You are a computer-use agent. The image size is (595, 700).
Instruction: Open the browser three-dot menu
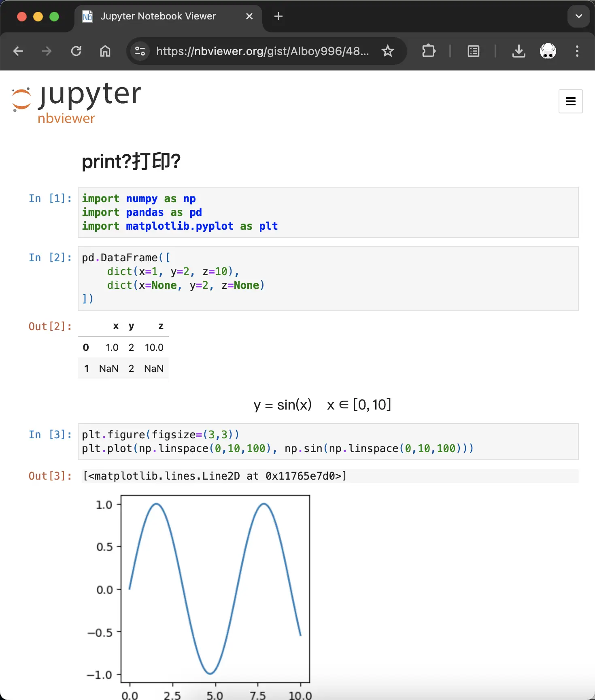click(577, 51)
